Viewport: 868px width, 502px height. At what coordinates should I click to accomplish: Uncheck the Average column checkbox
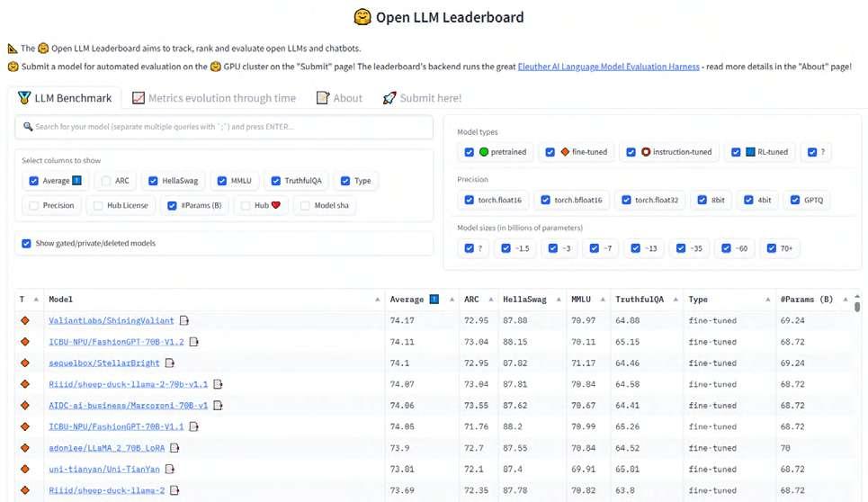click(34, 181)
